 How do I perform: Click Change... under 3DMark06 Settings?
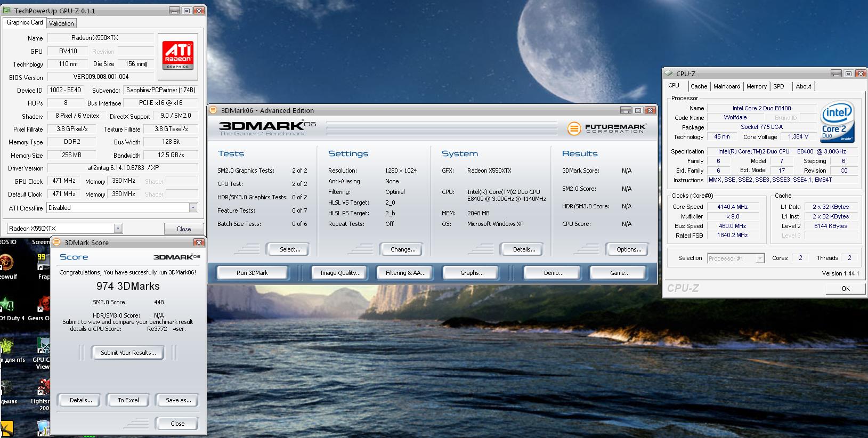403,249
